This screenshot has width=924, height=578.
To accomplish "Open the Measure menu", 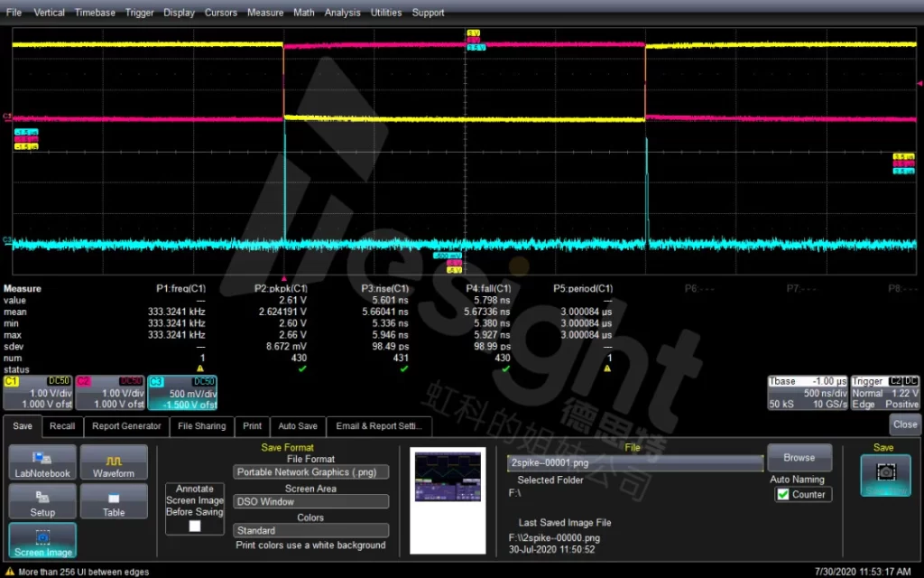I will (x=264, y=13).
